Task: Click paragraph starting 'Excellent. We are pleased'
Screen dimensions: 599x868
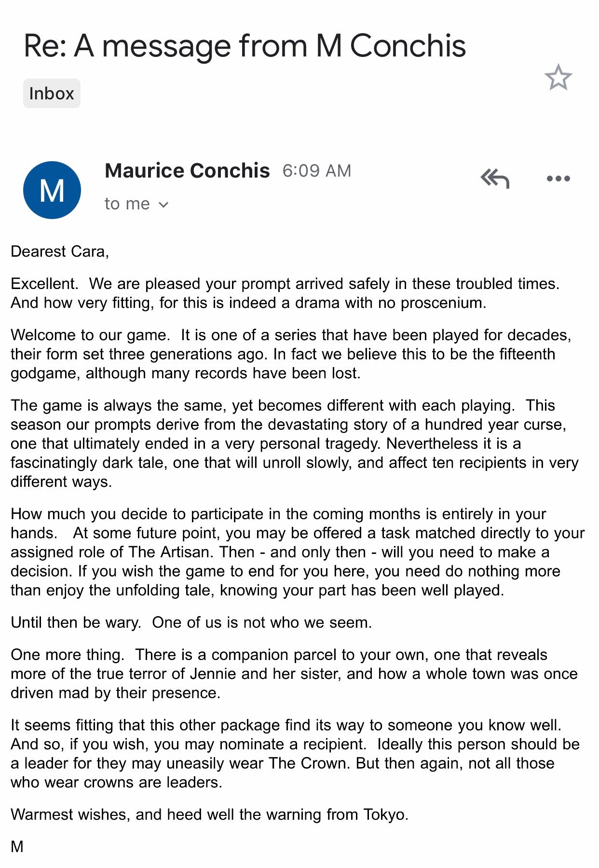Action: point(285,293)
